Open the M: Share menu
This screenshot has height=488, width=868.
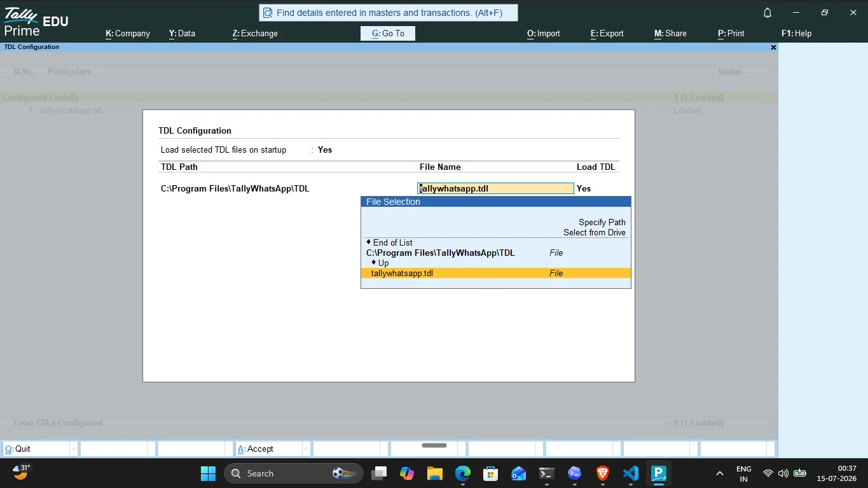[x=670, y=33]
